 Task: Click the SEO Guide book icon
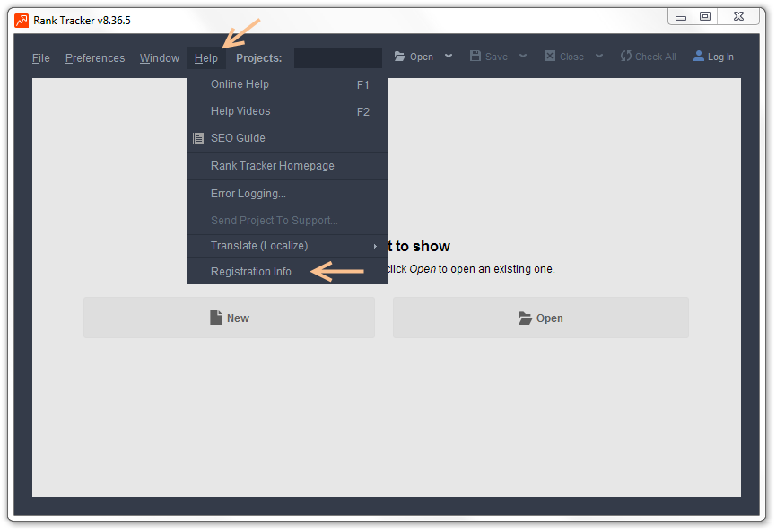(198, 138)
